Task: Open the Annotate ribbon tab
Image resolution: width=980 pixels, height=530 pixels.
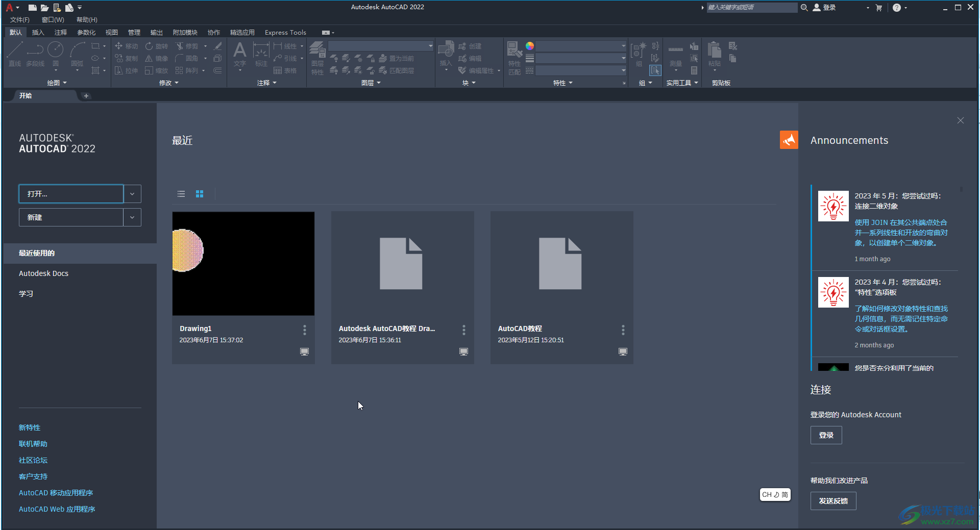Action: tap(61, 32)
